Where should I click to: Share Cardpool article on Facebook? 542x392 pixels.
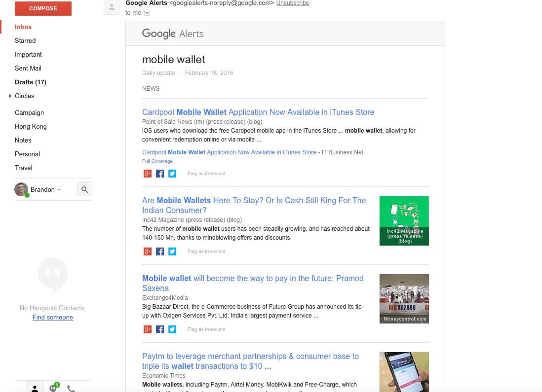pos(160,174)
